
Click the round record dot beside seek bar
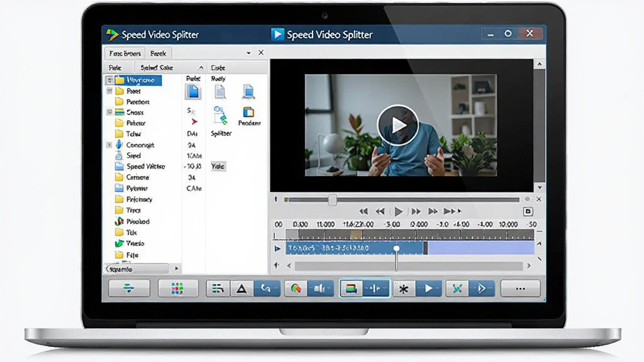click(x=528, y=199)
